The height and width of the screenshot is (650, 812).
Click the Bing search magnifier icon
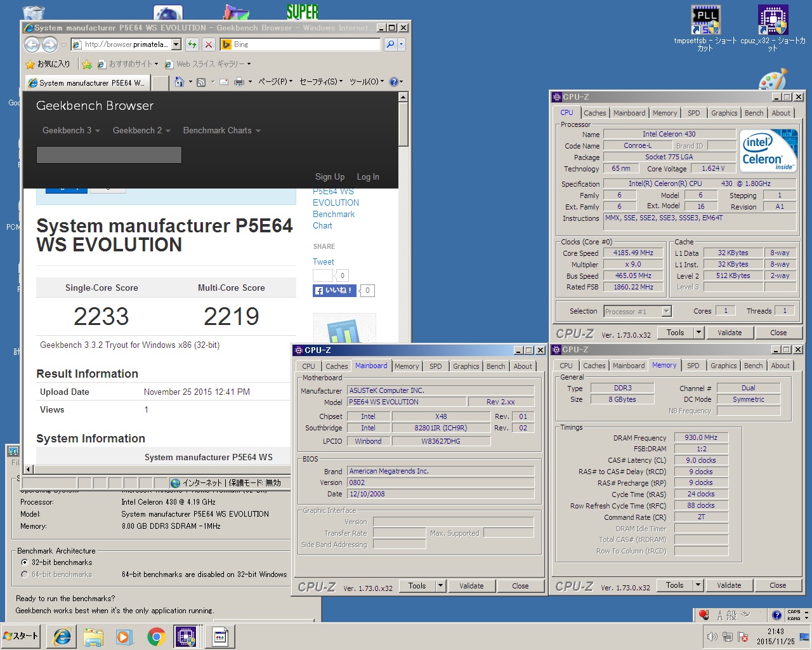point(390,44)
